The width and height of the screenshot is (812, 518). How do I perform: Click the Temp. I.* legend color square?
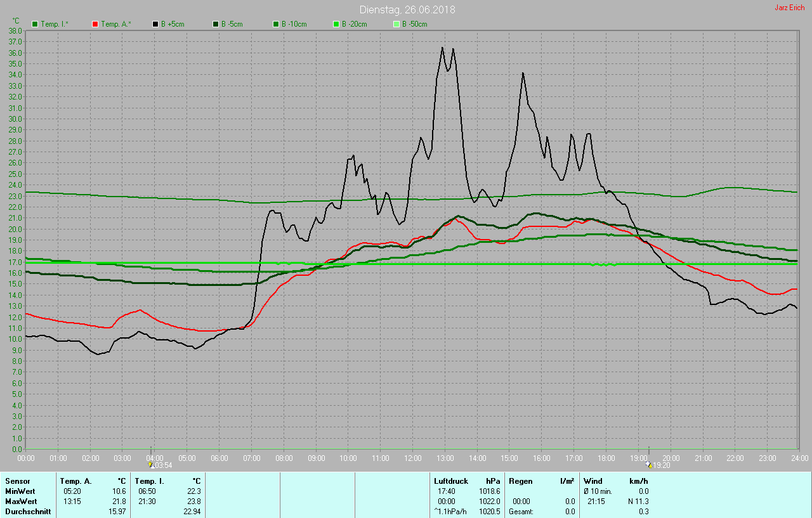point(35,24)
